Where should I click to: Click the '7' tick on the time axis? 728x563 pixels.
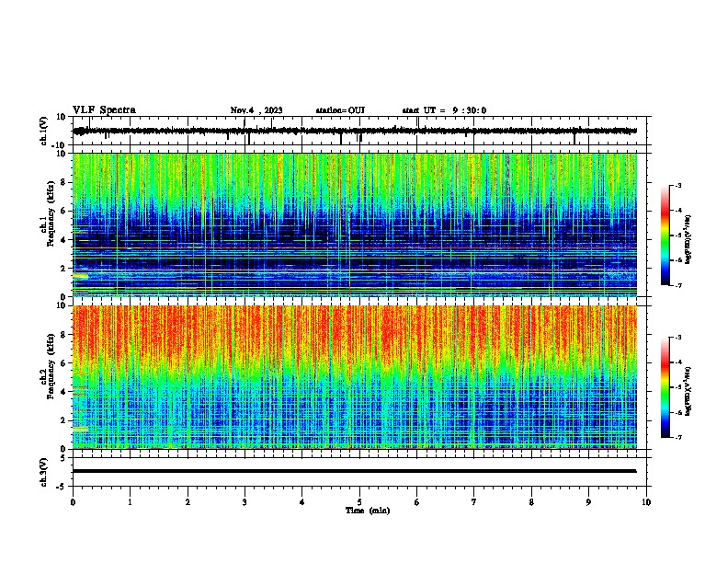[x=474, y=502]
